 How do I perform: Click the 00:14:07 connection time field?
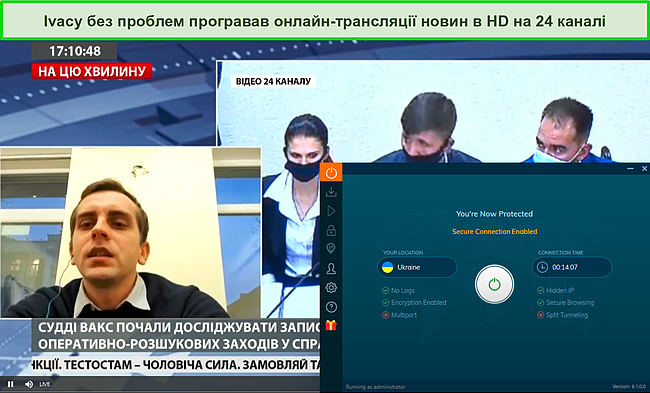(x=572, y=267)
